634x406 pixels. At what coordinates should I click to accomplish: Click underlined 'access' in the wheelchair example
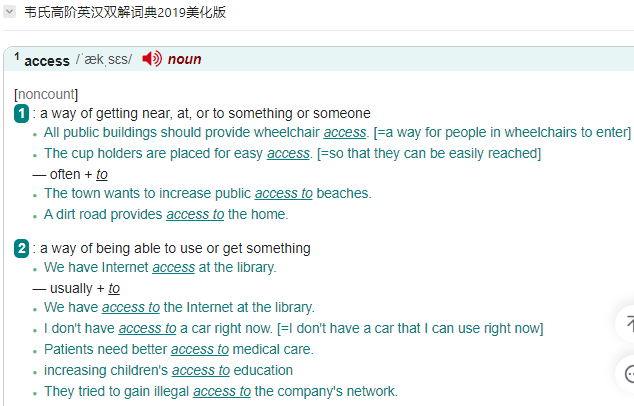344,132
